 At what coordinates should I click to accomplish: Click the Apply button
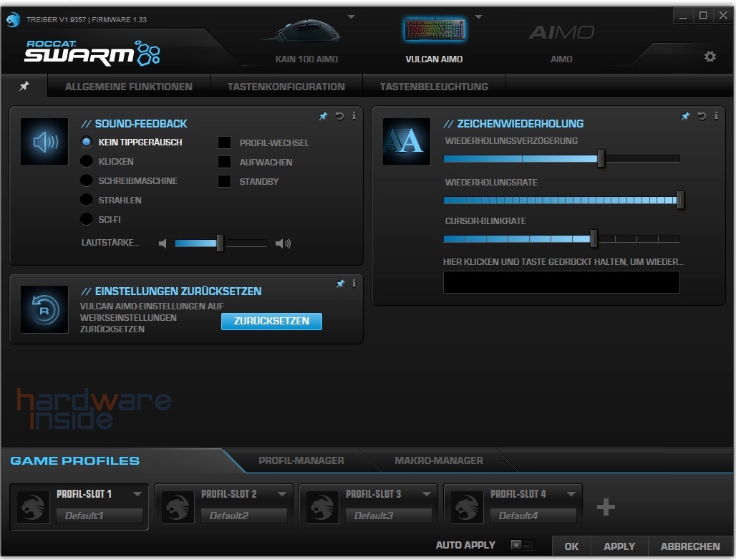click(x=619, y=546)
